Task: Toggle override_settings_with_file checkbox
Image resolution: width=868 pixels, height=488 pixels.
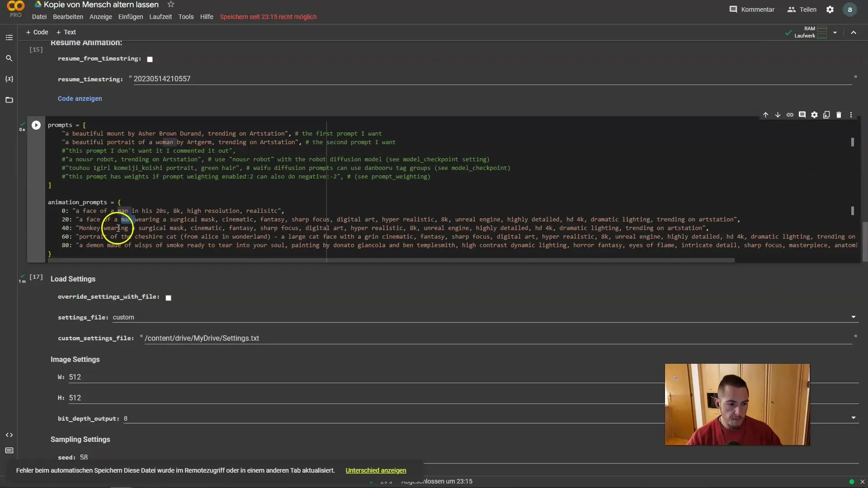Action: tap(169, 298)
